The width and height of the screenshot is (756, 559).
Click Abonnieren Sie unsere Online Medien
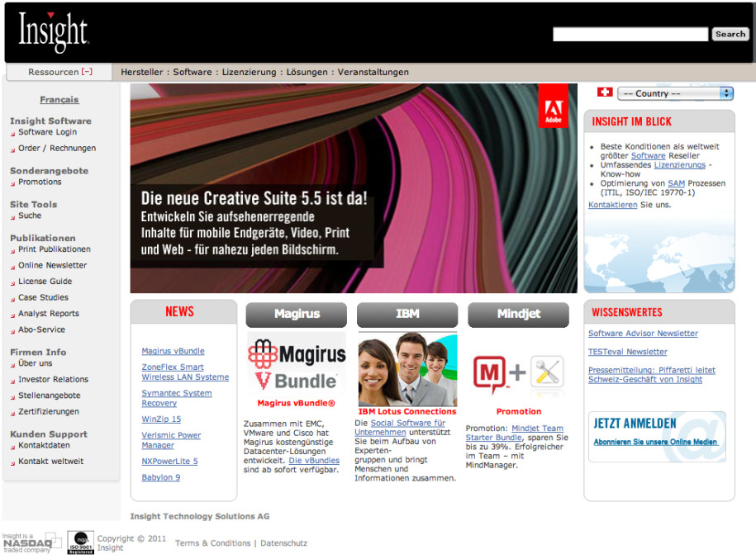coord(656,442)
